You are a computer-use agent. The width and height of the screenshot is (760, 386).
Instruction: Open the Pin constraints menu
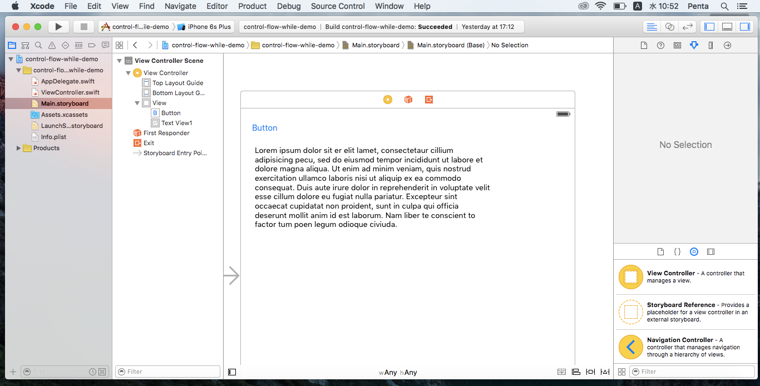pos(590,372)
